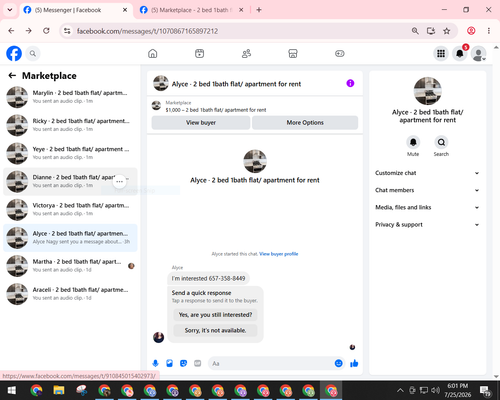
Task: Select the Alyce conversation in list
Action: (x=70, y=238)
